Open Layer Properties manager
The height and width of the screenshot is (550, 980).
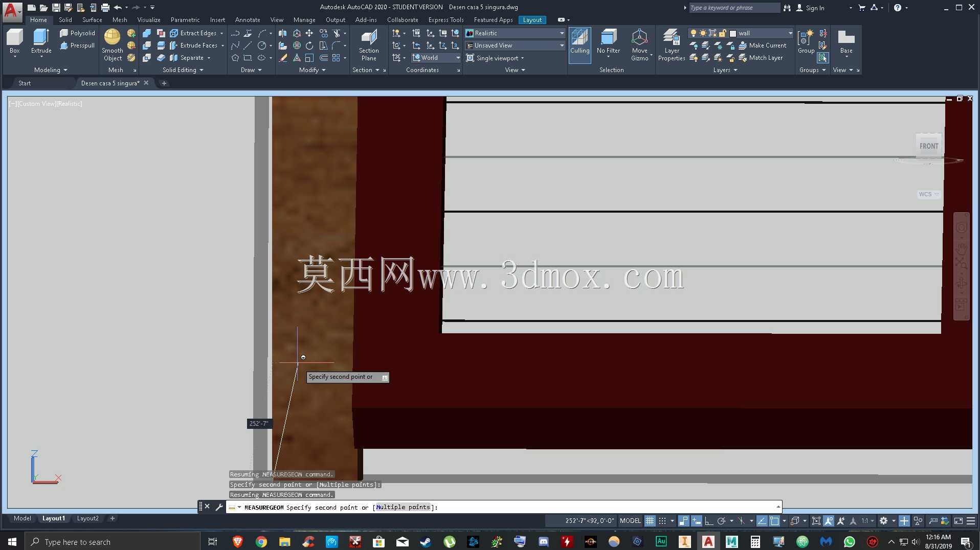coord(671,45)
